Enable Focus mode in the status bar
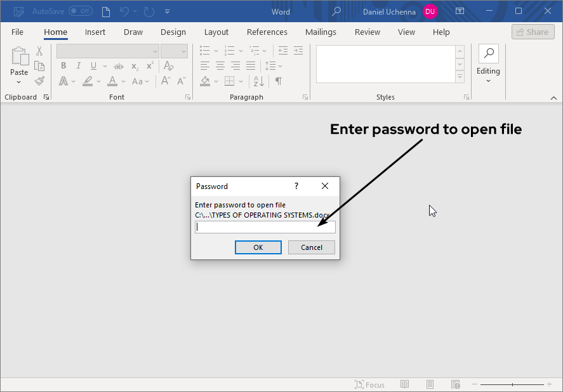 coord(370,384)
